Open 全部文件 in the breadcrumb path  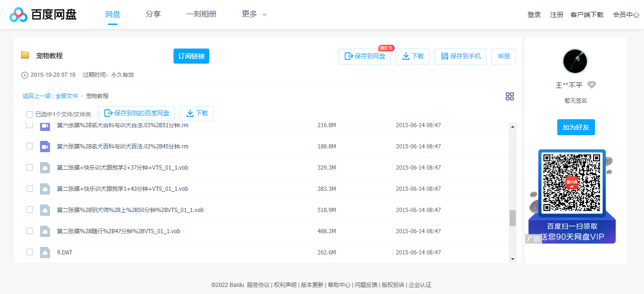(x=66, y=96)
